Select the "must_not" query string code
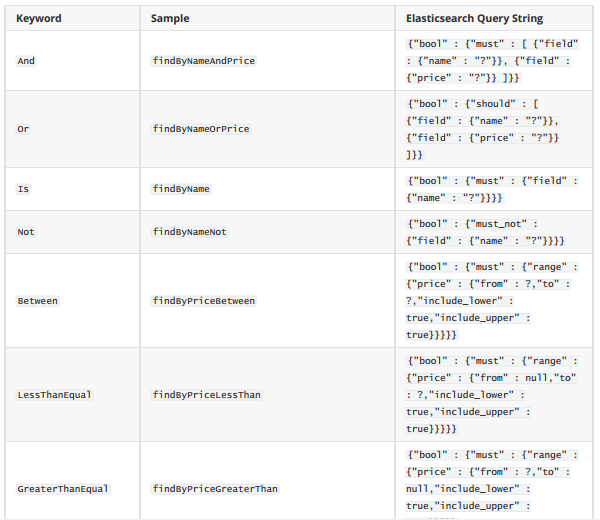The width and height of the screenshot is (600, 520). (487, 232)
